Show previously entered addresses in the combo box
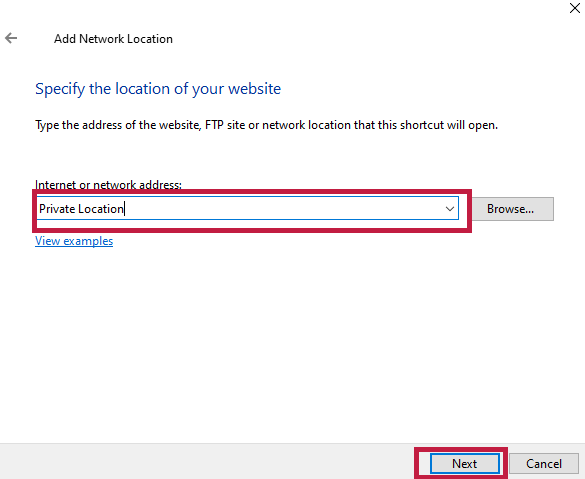 (450, 209)
